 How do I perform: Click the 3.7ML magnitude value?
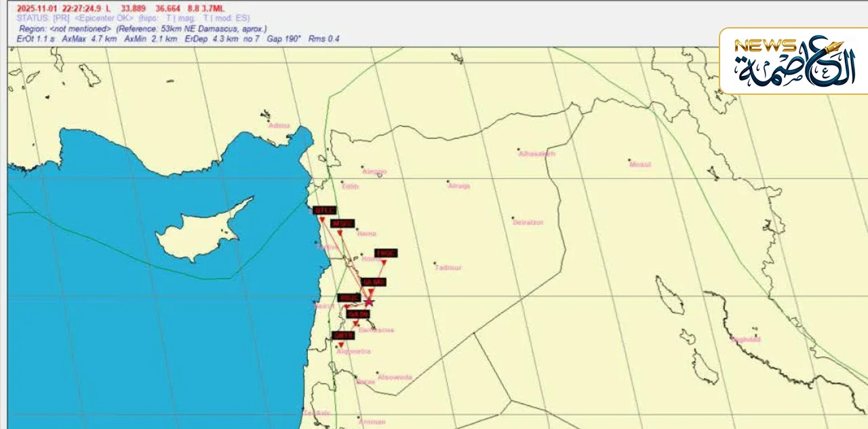coord(212,8)
